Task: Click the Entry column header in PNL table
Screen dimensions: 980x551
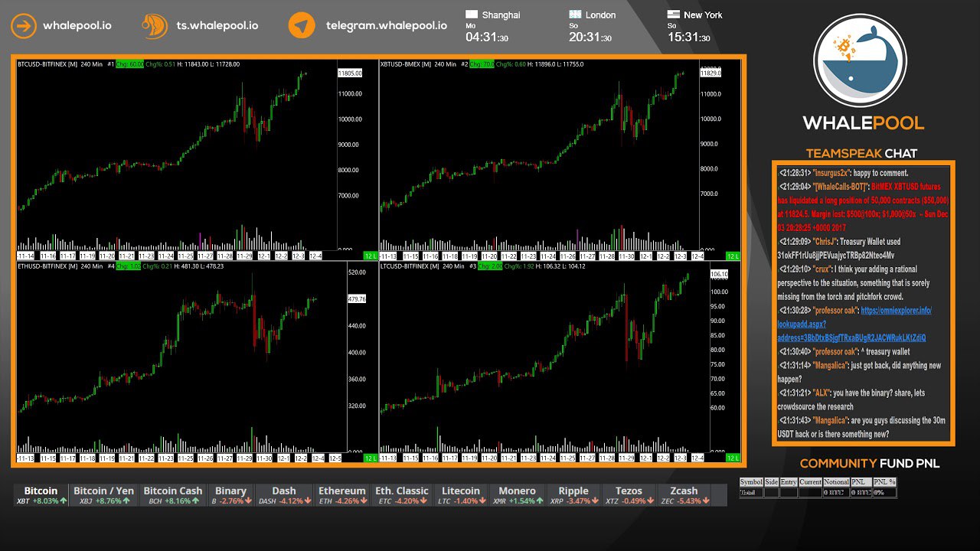Action: [789, 482]
